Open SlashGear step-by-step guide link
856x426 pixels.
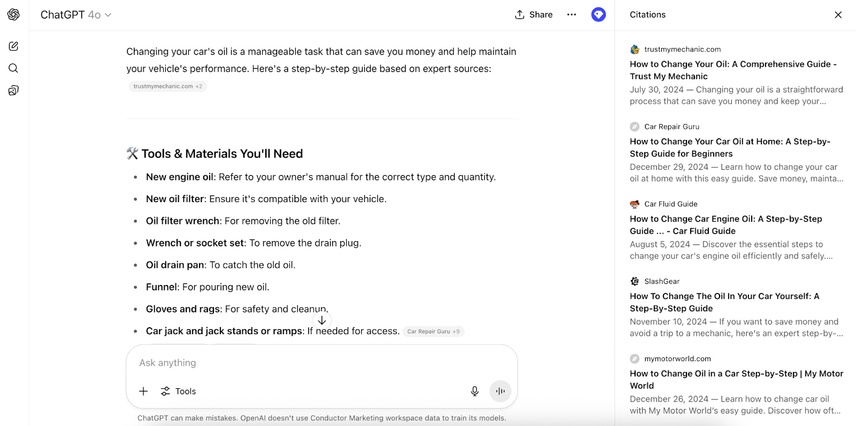click(724, 302)
